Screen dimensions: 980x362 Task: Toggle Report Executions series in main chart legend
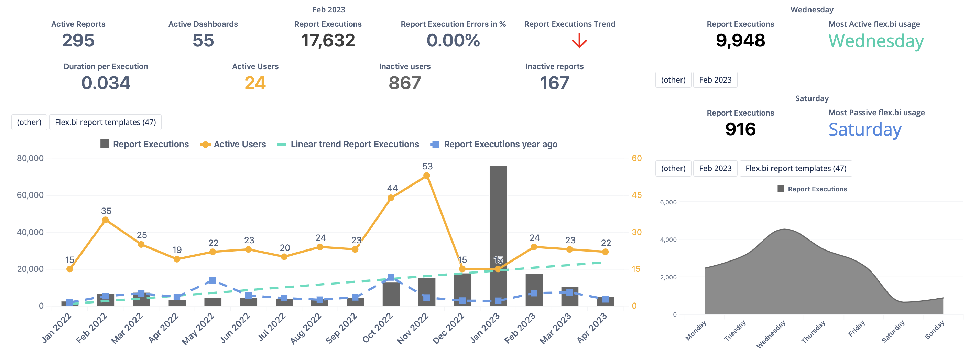144,144
